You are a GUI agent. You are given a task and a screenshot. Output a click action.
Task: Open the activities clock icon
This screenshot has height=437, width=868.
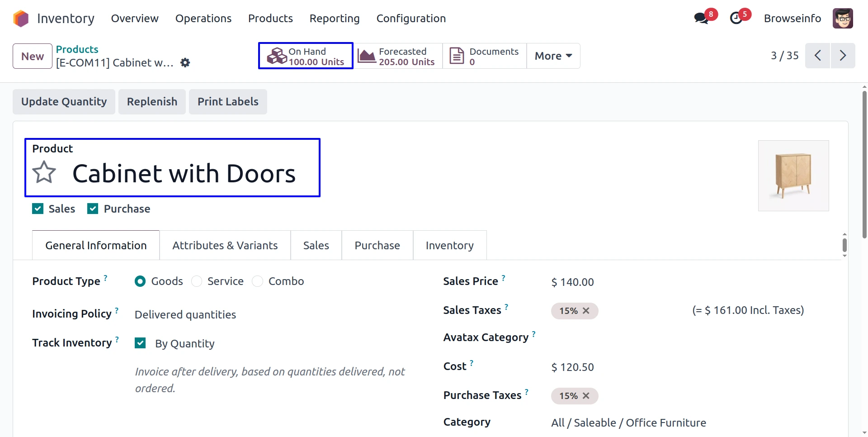736,19
